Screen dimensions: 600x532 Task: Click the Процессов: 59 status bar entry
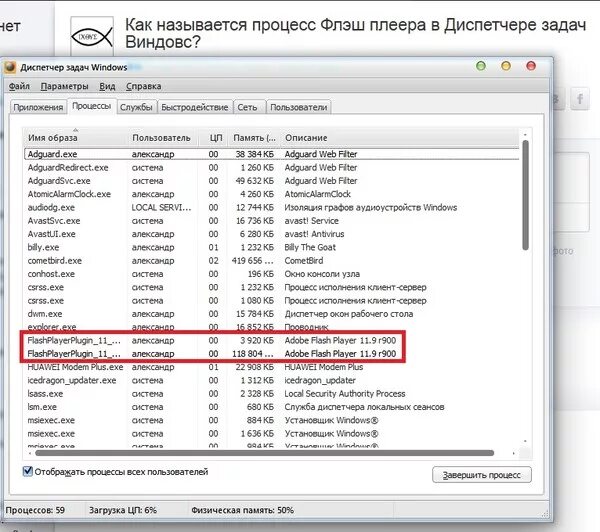coord(35,510)
